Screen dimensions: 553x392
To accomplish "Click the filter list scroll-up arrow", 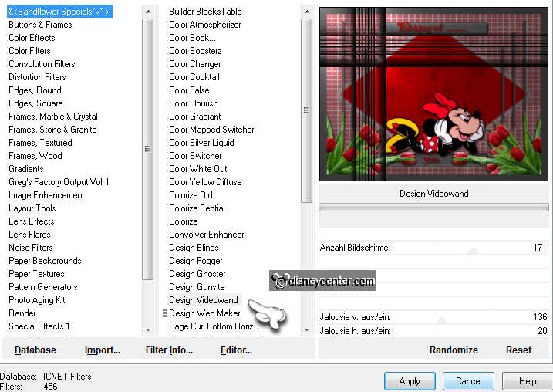I will (307, 12).
